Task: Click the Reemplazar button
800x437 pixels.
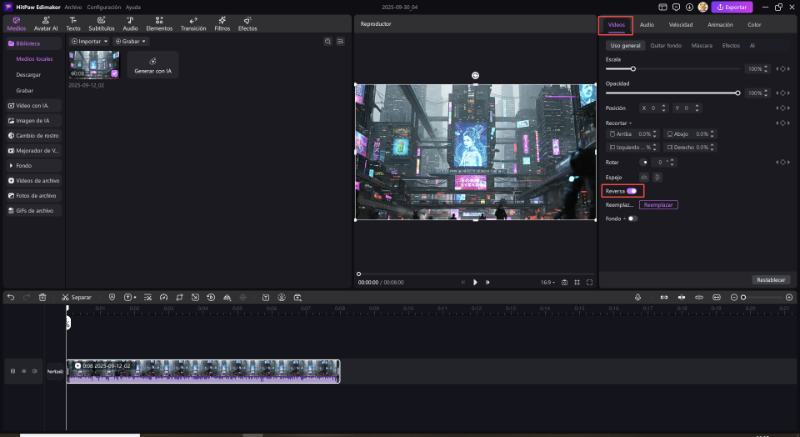Action: [x=658, y=204]
